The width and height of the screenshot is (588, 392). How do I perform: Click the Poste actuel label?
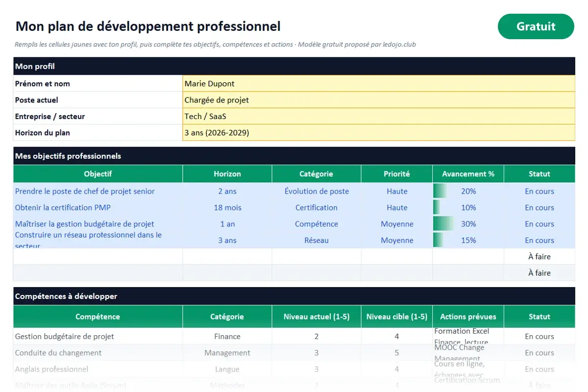pyautogui.click(x=37, y=100)
